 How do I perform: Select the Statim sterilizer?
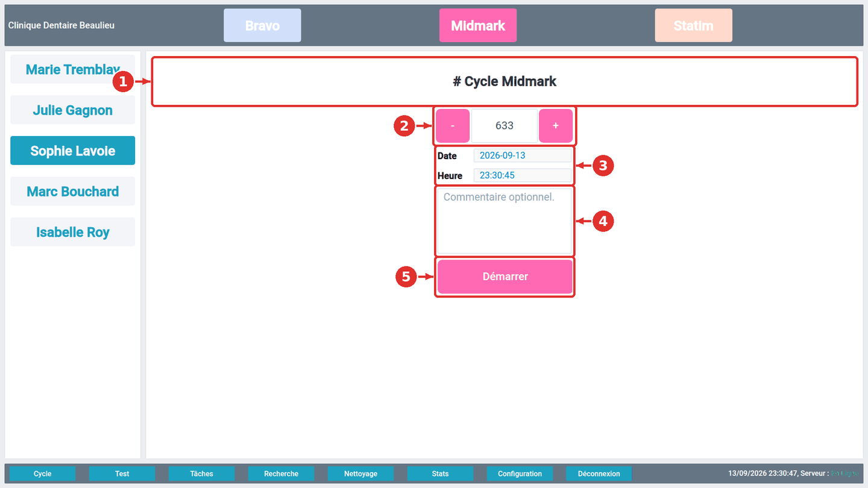coord(694,25)
